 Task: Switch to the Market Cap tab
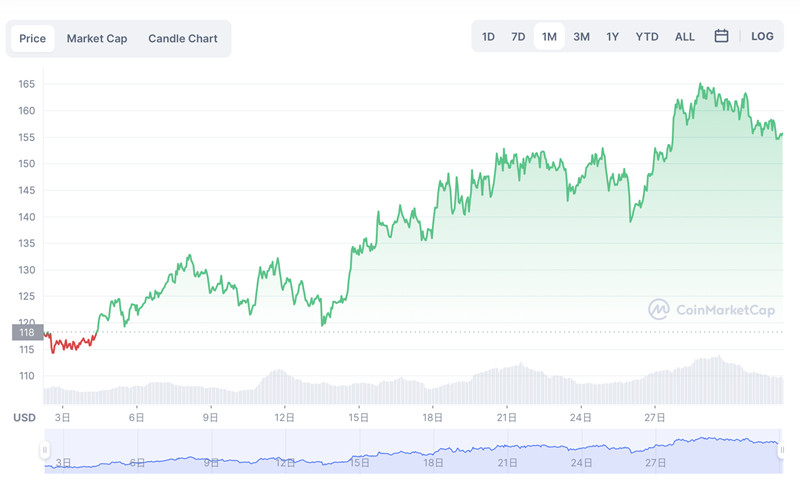pos(97,38)
